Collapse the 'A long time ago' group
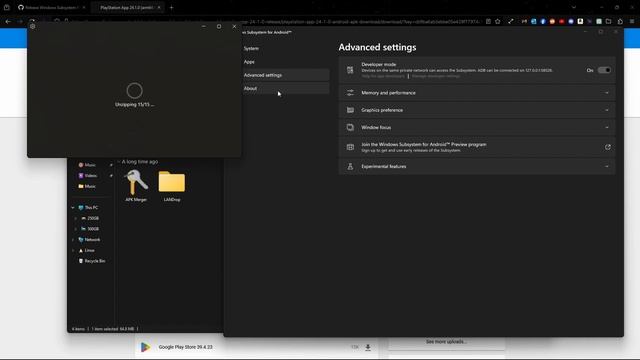640x360 pixels. 119,162
